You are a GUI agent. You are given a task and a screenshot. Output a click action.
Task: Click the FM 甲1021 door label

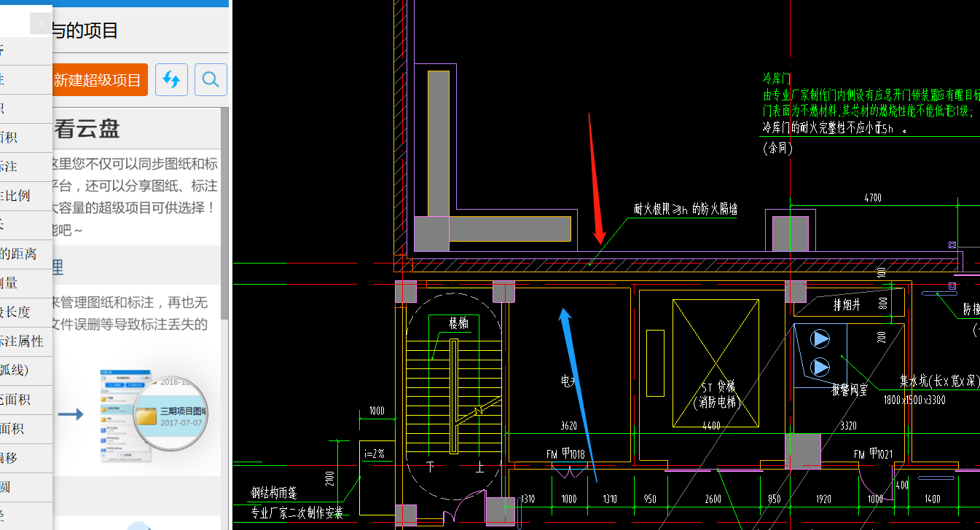(874, 454)
